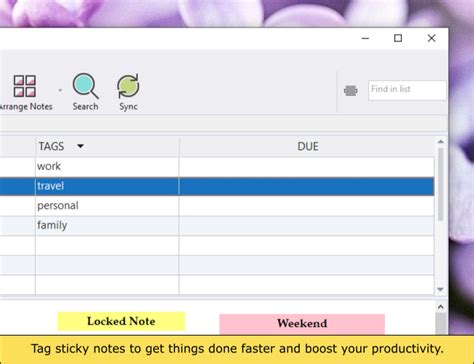
Task: Minimize the notes window
Action: (365, 38)
